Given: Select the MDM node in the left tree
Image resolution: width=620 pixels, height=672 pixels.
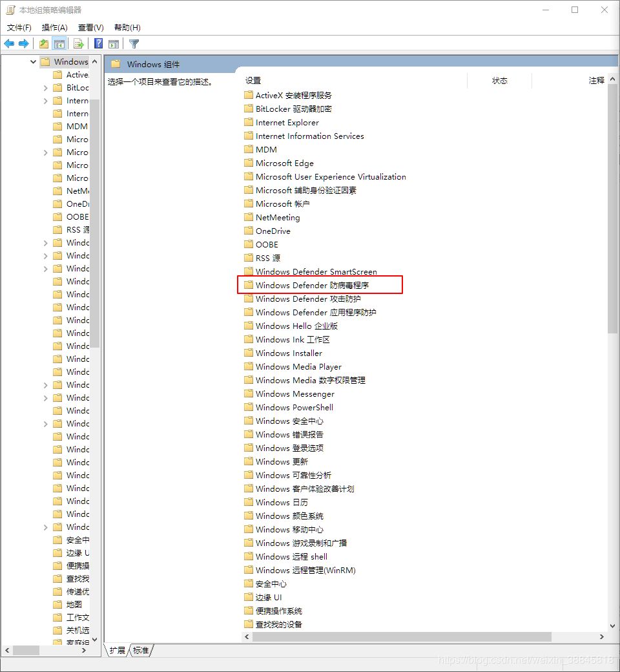Looking at the screenshot, I should (70, 127).
